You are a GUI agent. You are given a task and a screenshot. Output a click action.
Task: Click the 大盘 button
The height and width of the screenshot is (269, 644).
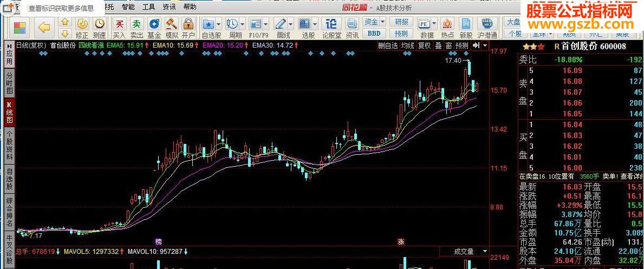click(x=513, y=22)
